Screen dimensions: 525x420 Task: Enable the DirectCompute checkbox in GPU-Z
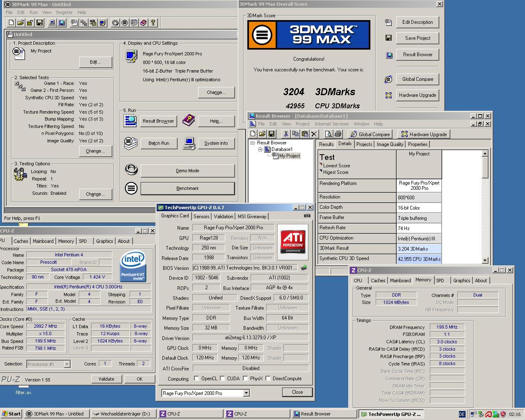(x=268, y=379)
